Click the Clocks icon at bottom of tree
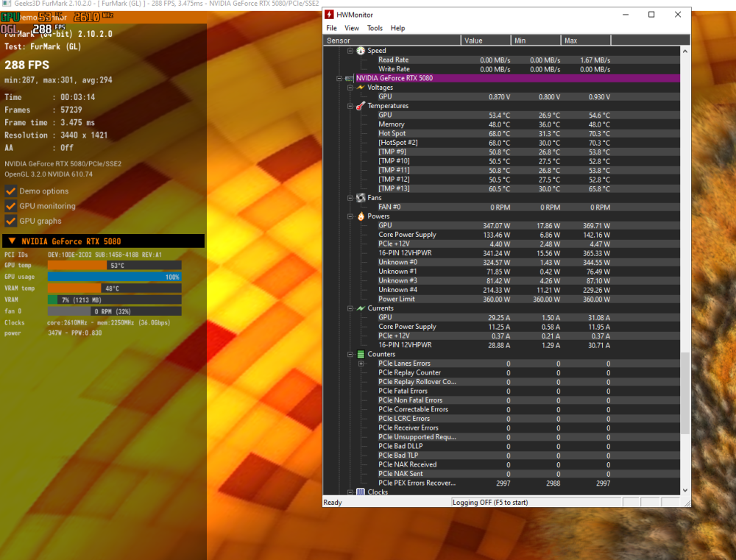The image size is (736, 560). 361,492
